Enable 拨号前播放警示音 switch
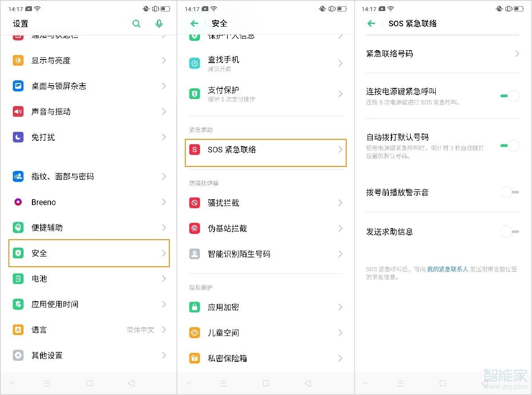This screenshot has height=395, width=532. [510, 192]
